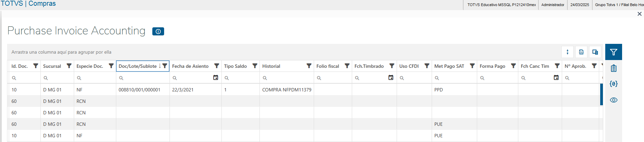Open the filter panel in right sidebar
644x142 pixels.
613,52
